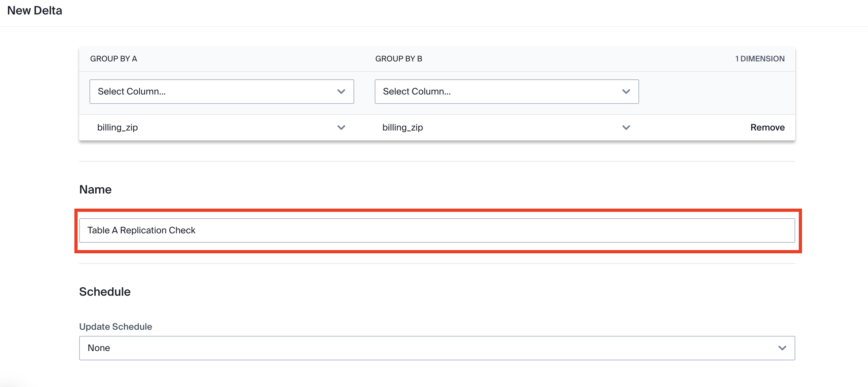Click chevron beside Group B billing_zip

pos(626,128)
